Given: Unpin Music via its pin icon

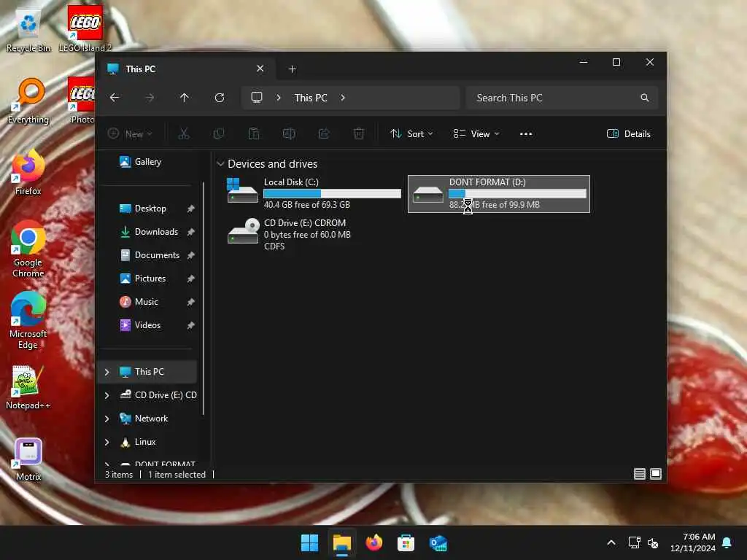Looking at the screenshot, I should [190, 302].
